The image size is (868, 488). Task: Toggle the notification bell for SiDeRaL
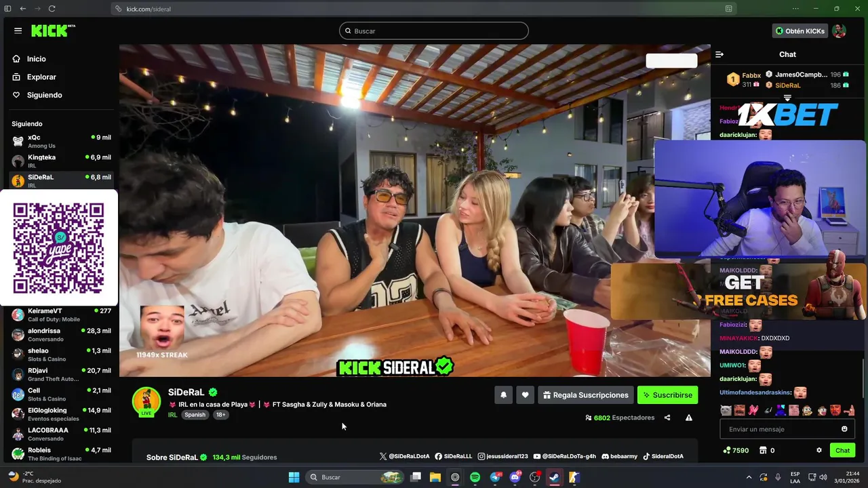pyautogui.click(x=503, y=395)
